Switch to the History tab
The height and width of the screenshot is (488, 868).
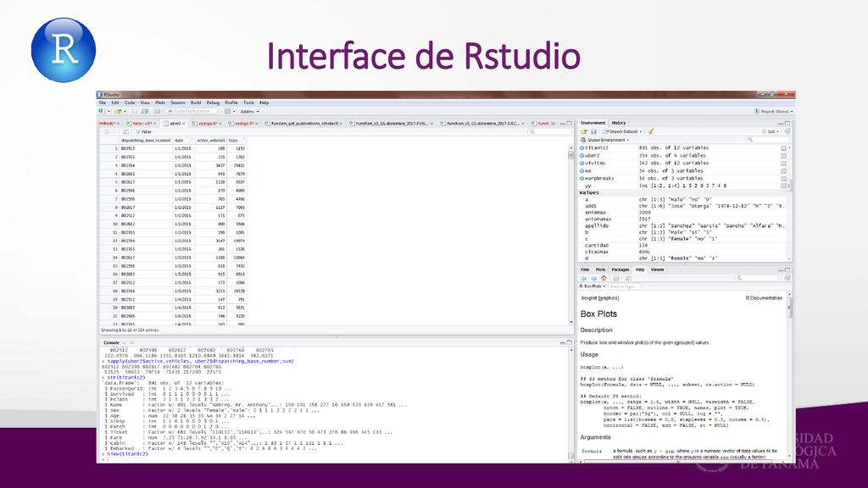pyautogui.click(x=618, y=123)
